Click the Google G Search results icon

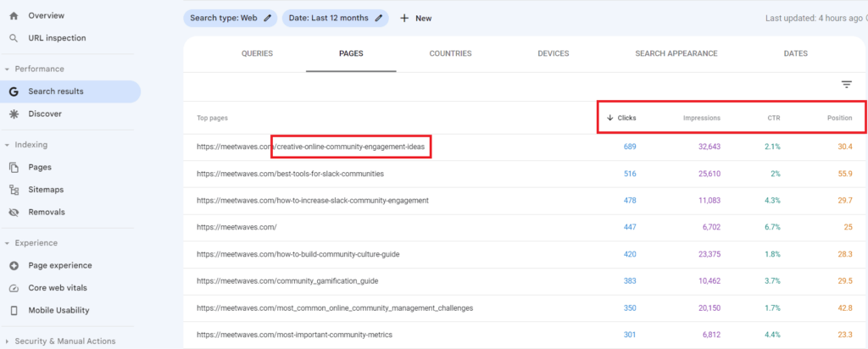pyautogui.click(x=14, y=91)
